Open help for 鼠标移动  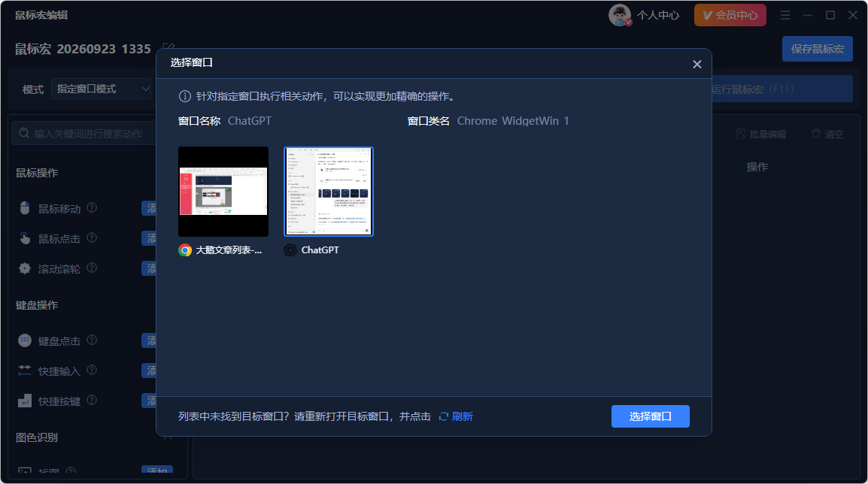coord(92,207)
